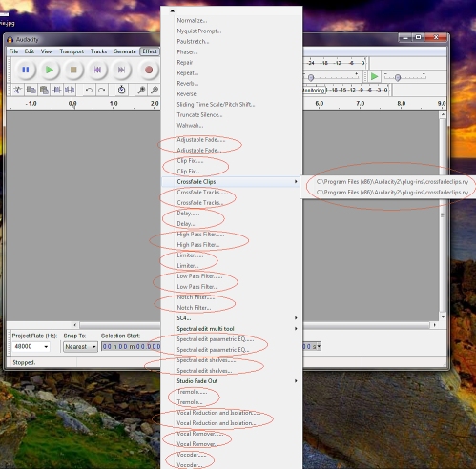The height and width of the screenshot is (469, 476).
Task: Click the 1.0 mark on timeline ruler
Action: 114,104
